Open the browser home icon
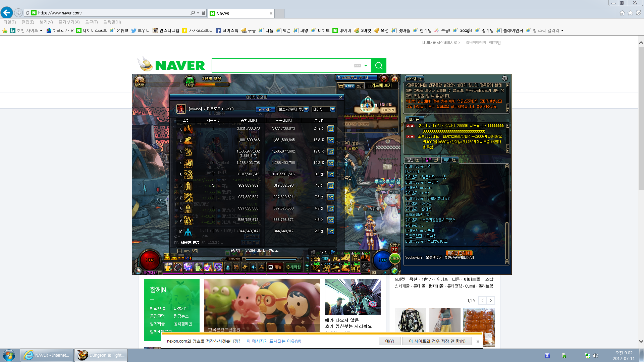This screenshot has width=644, height=362. click(622, 13)
